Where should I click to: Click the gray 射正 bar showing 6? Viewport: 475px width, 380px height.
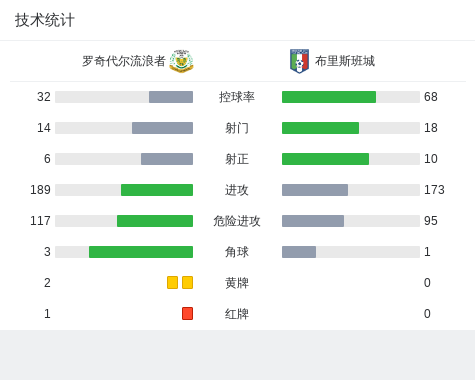(167, 159)
